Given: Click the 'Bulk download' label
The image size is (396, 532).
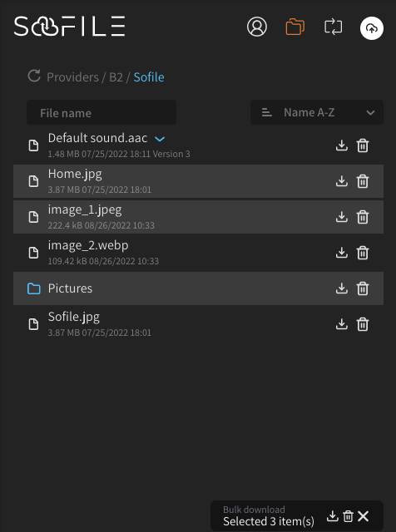Looking at the screenshot, I should [x=254, y=510].
